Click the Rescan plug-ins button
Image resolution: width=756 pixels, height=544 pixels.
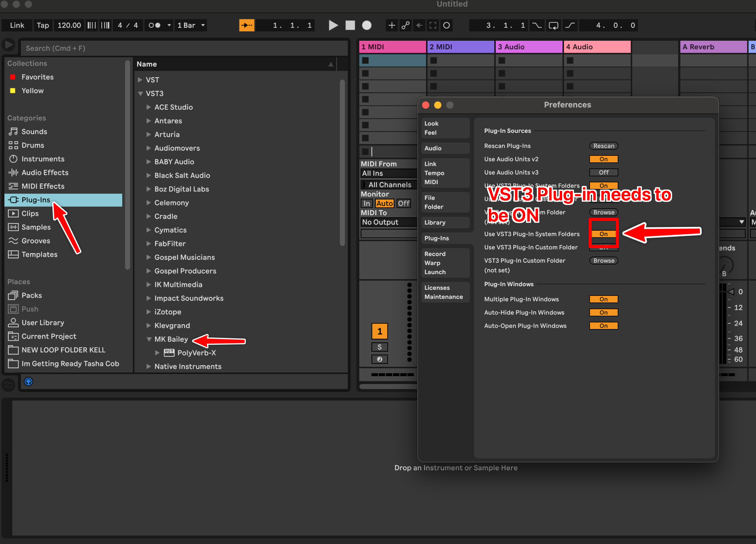603,146
